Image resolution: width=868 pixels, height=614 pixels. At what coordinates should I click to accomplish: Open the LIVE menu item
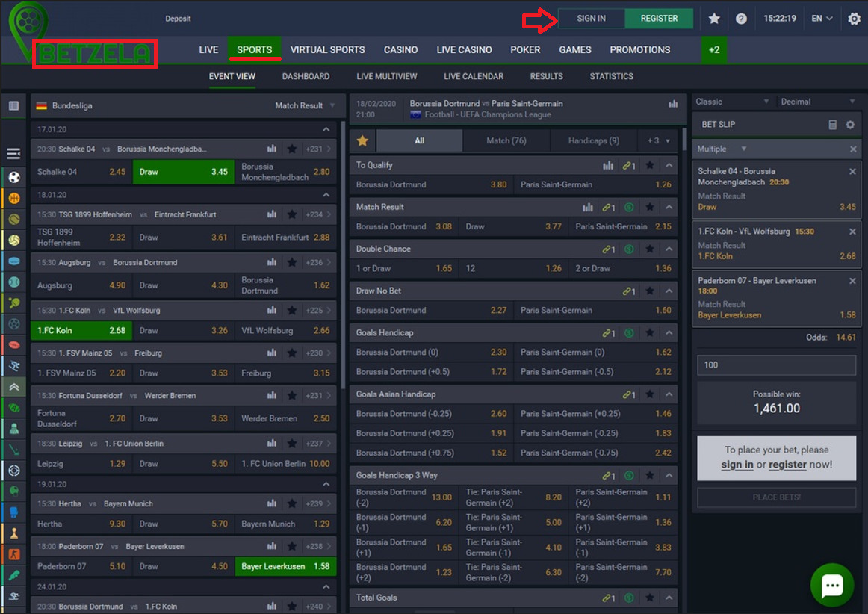[x=208, y=50]
